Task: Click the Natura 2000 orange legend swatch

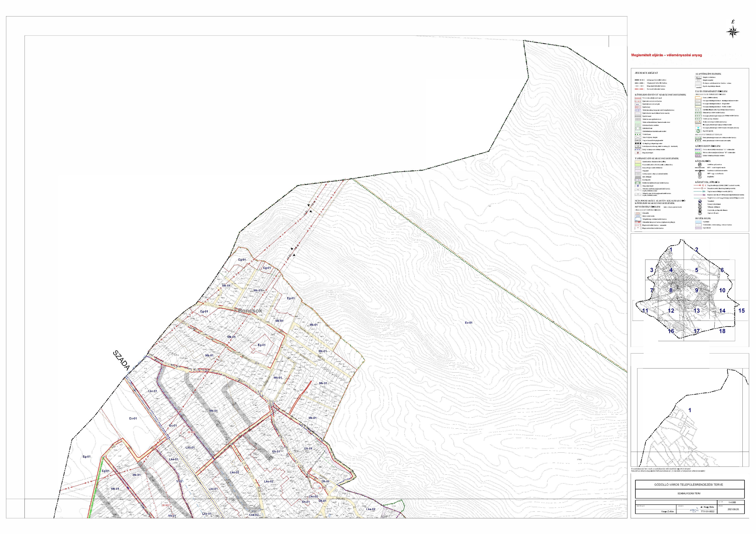Action: coord(698,98)
